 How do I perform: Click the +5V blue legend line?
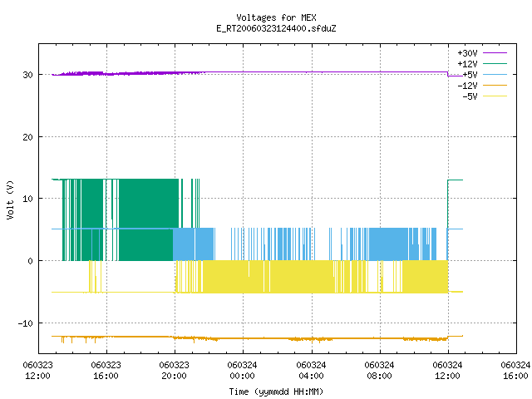point(495,74)
